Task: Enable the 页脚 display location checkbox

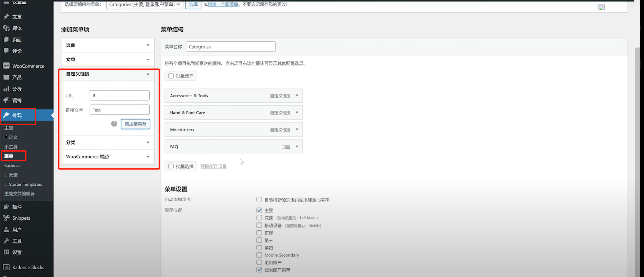Action: (259, 233)
